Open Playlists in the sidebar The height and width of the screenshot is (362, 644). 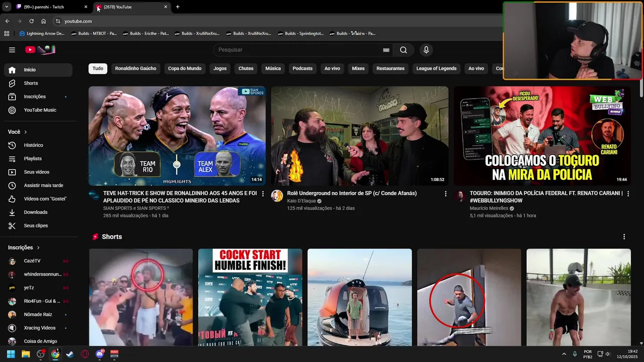click(x=38, y=158)
